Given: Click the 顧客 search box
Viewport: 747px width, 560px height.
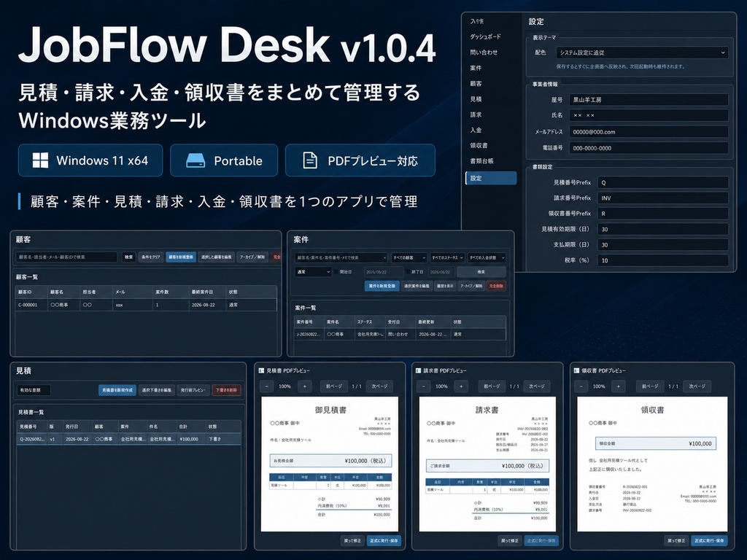Looking at the screenshot, I should (66, 257).
